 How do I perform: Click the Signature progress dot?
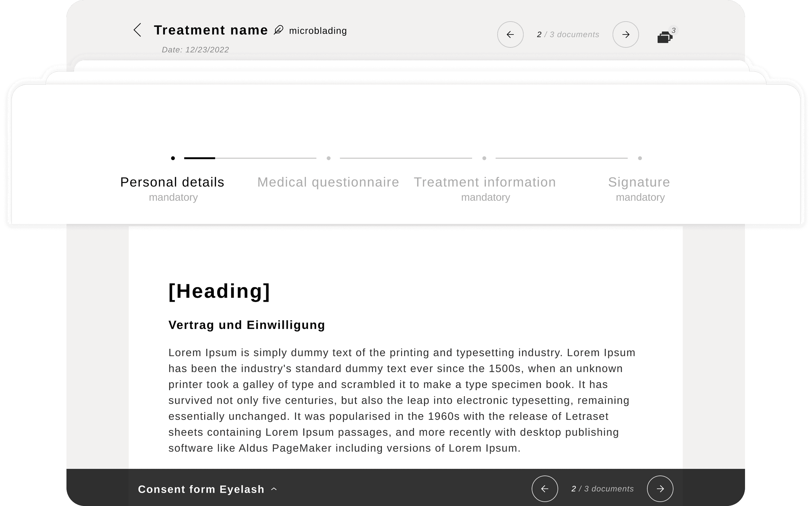tap(639, 158)
